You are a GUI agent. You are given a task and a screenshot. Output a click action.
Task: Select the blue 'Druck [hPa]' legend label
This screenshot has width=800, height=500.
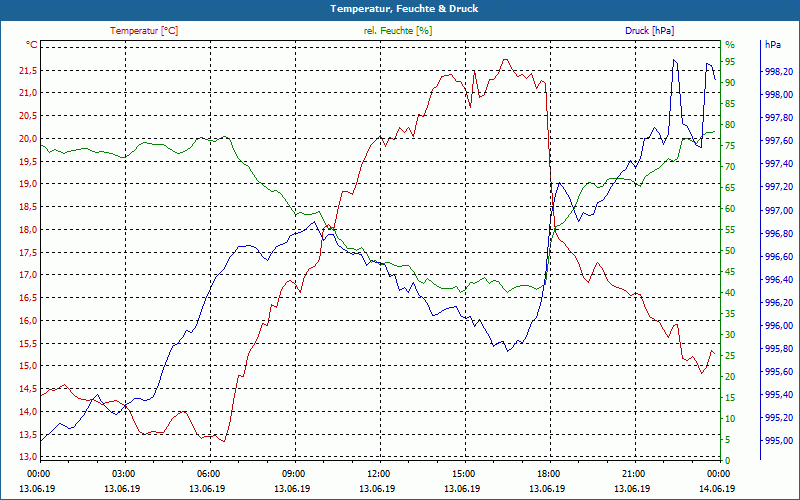pos(649,31)
